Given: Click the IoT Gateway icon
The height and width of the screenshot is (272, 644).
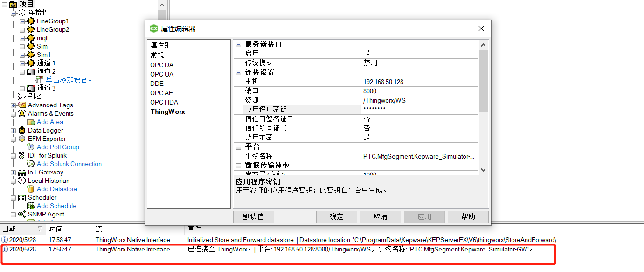Looking at the screenshot, I should pyautogui.click(x=22, y=173).
